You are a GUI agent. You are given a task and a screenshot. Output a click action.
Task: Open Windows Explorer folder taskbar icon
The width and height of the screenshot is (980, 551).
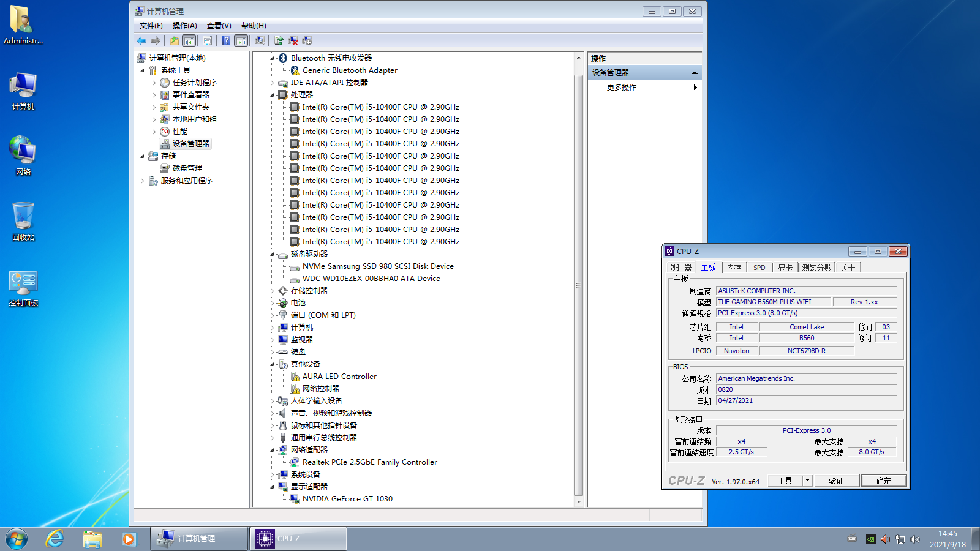coord(92,539)
